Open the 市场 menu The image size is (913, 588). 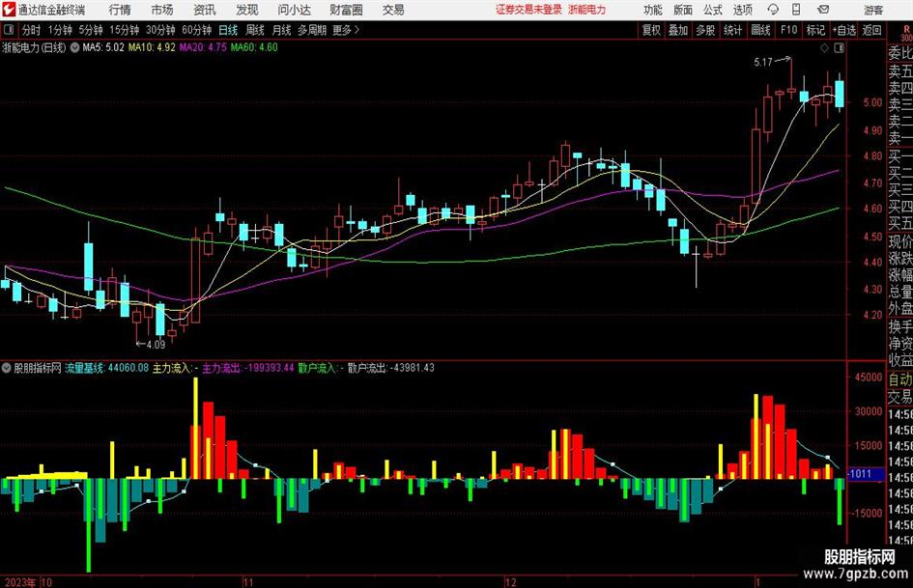click(x=162, y=10)
